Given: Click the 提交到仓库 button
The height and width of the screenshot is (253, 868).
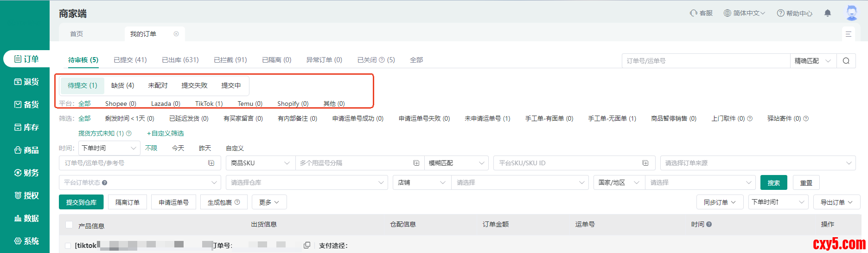Looking at the screenshot, I should pos(81,202).
